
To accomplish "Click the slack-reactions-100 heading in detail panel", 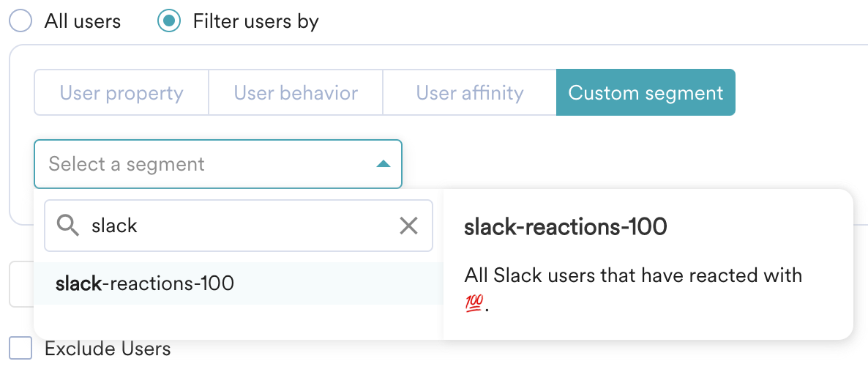I will [565, 226].
